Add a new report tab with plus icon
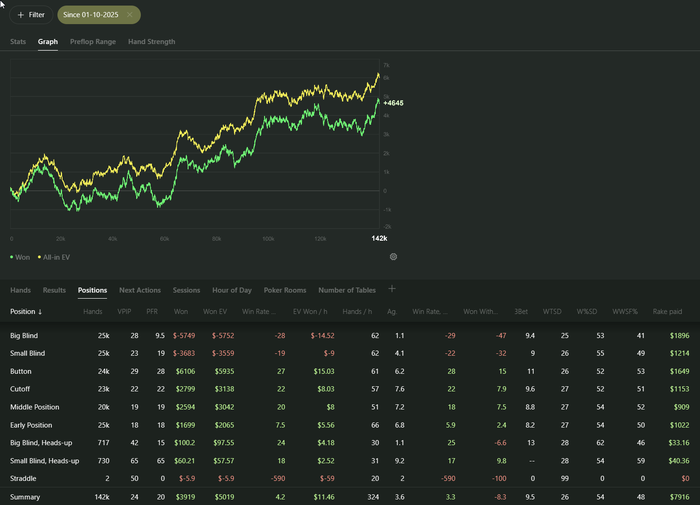The width and height of the screenshot is (700, 505). tap(392, 289)
